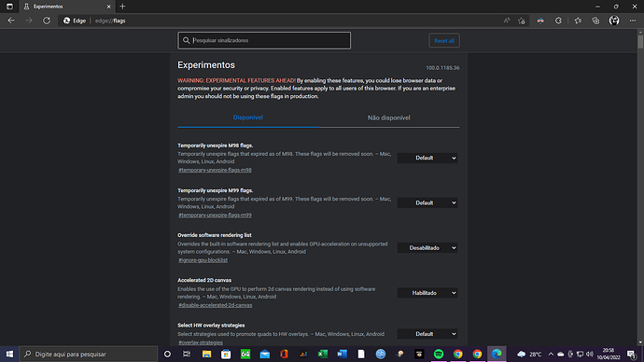Open the Mail app on taskbar

click(x=264, y=354)
